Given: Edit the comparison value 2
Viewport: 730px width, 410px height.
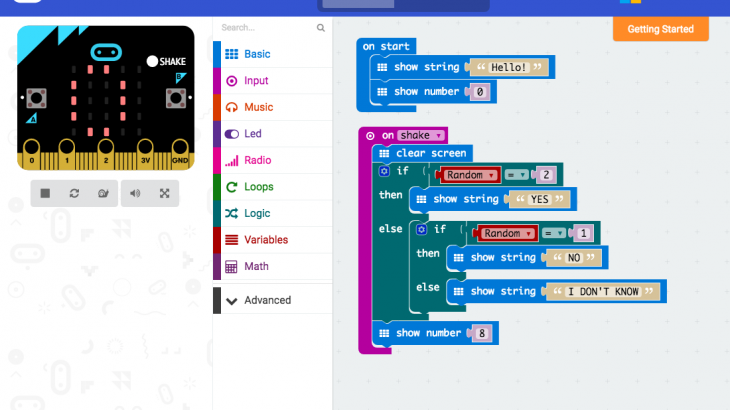Looking at the screenshot, I should (546, 175).
